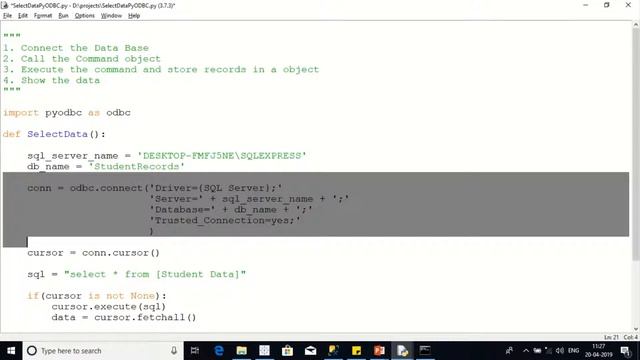Click the comment '4. Show the data'
Screen dimensions: 640x360
[51, 80]
